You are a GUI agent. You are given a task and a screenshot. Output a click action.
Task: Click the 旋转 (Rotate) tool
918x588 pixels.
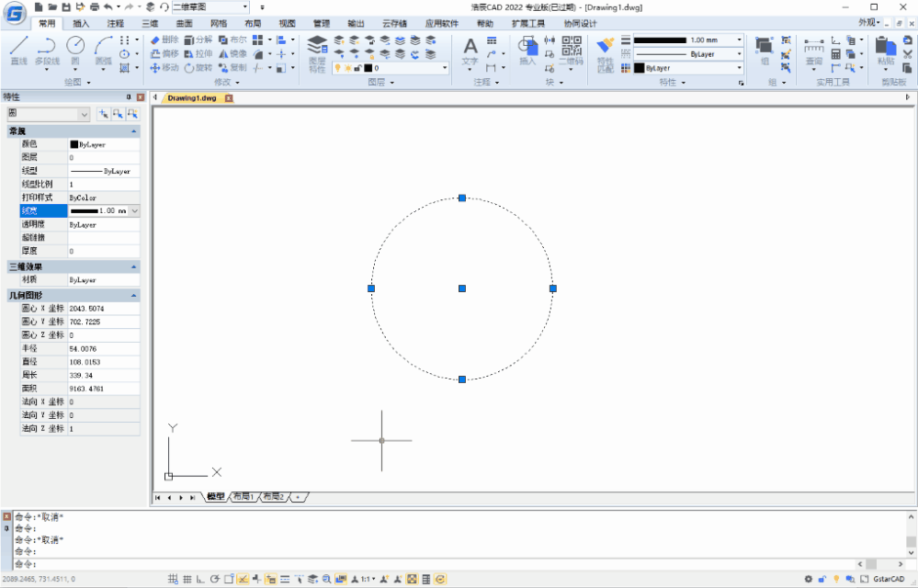(198, 68)
